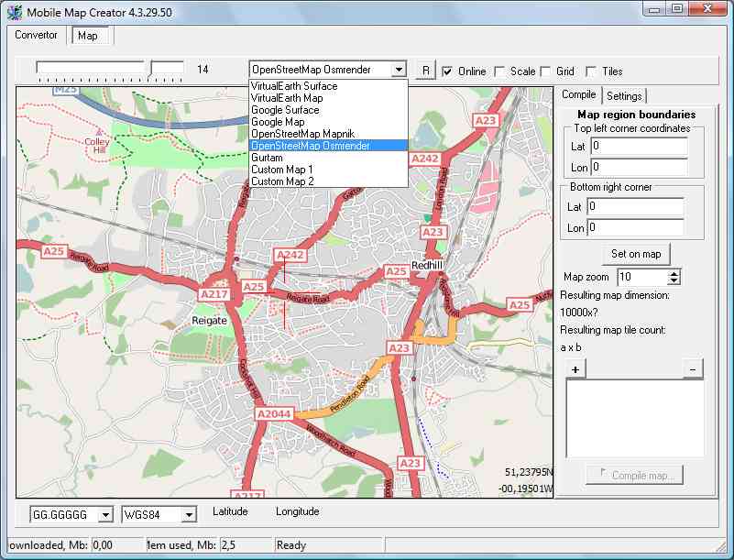
Task: Enable the Grid checkbox
Action: (545, 71)
